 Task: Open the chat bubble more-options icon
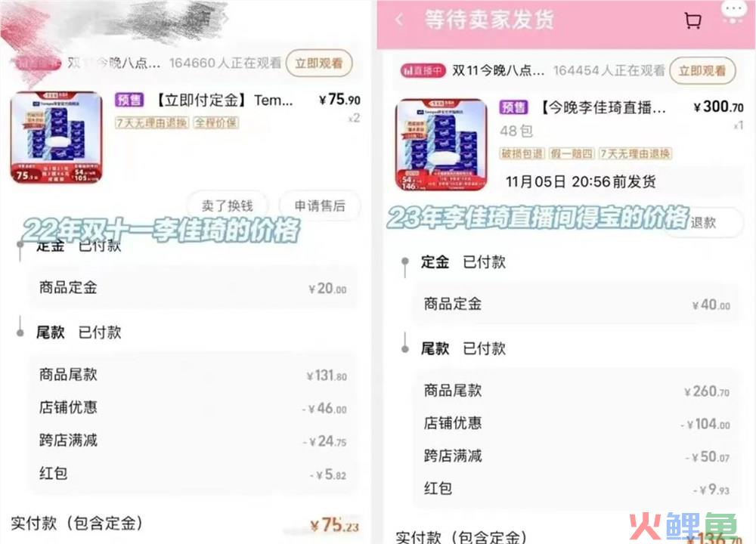click(x=733, y=11)
